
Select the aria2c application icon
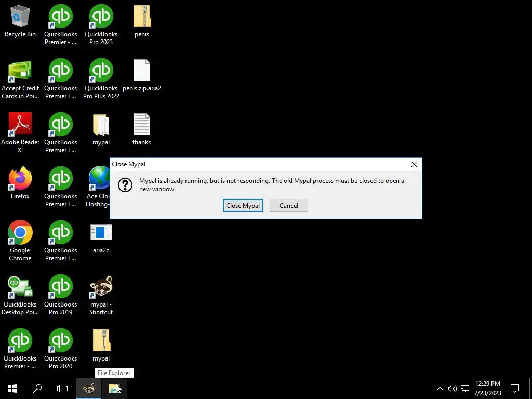click(x=101, y=237)
